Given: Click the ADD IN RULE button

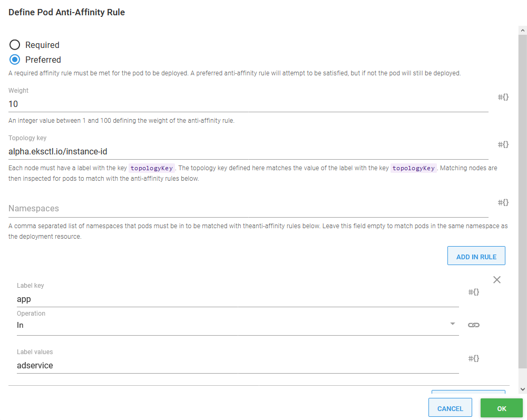Looking at the screenshot, I should (476, 256).
